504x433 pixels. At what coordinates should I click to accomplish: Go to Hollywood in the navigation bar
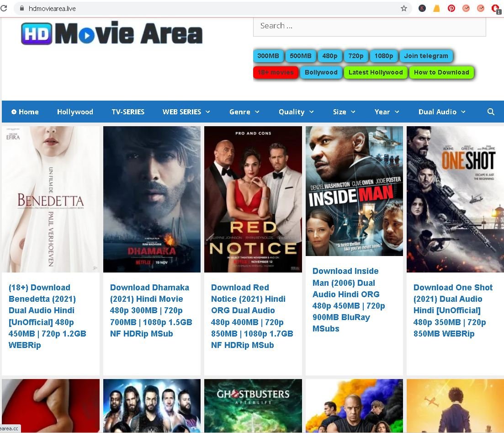pos(75,112)
